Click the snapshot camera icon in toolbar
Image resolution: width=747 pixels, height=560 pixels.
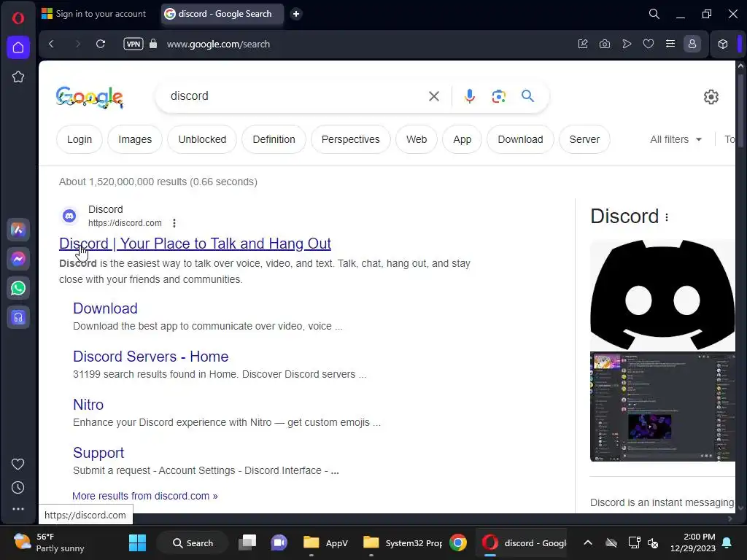605,44
